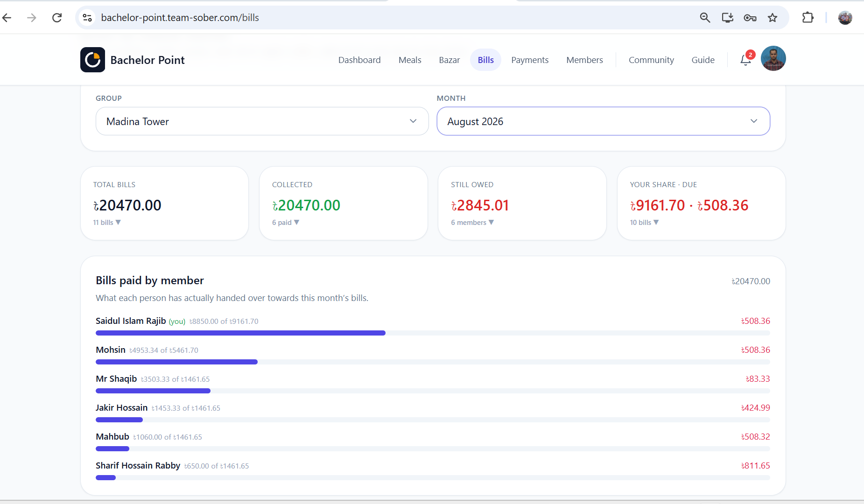Screen dimensions: 864x504
Task: Open the Madina Tower group dropdown
Action: click(x=262, y=121)
